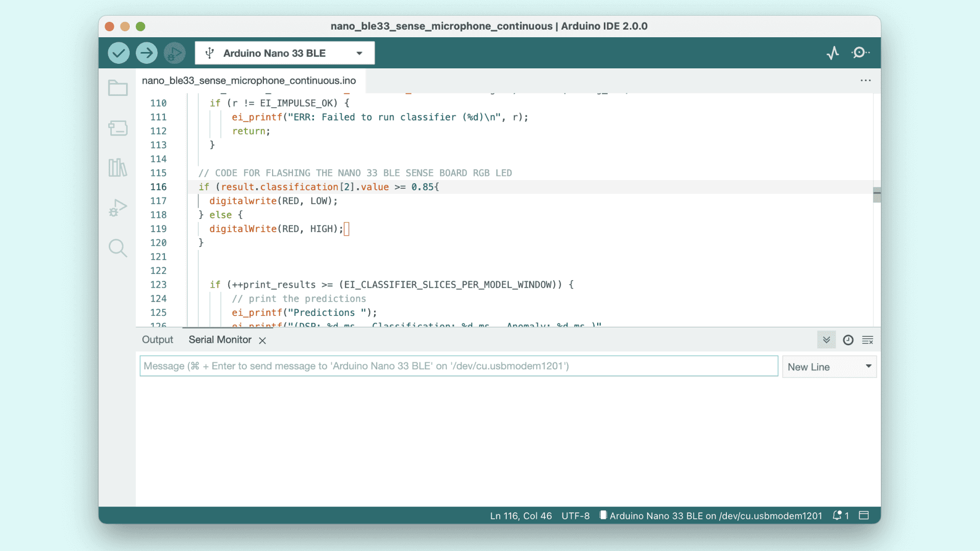980x551 pixels.
Task: Start debugging with the toolbar debug button
Action: 175,53
